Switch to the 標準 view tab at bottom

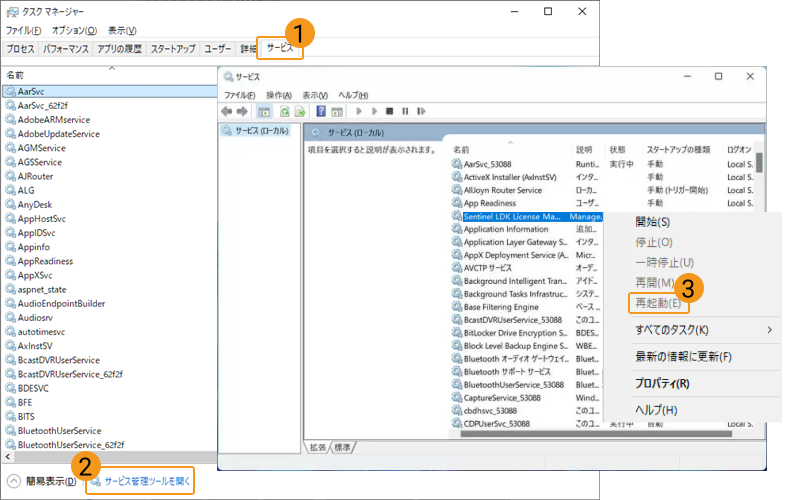[343, 447]
